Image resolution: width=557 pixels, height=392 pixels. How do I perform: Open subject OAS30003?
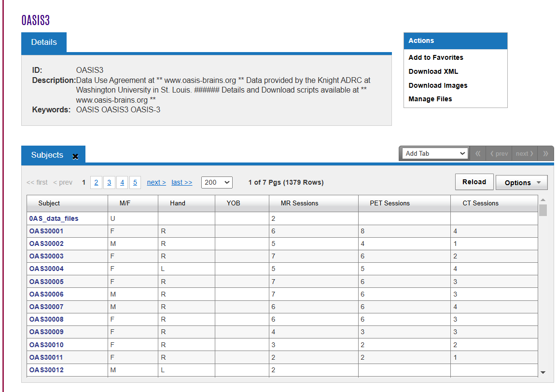[x=46, y=256]
